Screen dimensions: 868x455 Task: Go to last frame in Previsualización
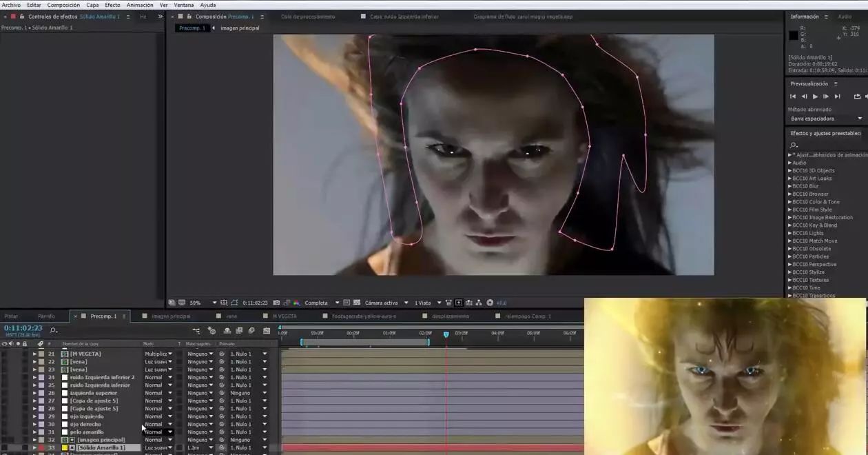(x=838, y=97)
